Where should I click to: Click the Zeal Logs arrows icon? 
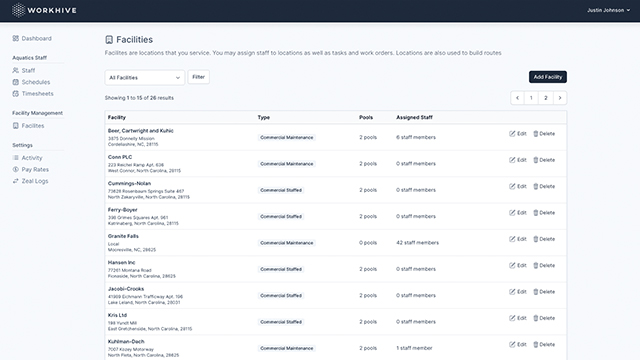coord(16,181)
